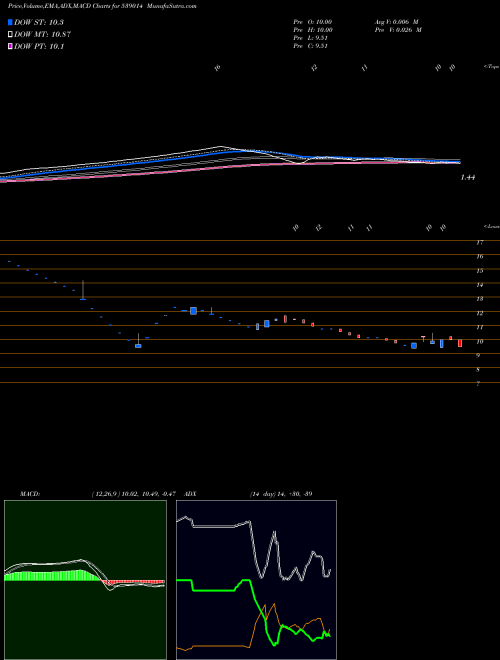Click the chart title mentioning MunafaSutra.com
The height and width of the screenshot is (660, 500).
coord(102,6)
